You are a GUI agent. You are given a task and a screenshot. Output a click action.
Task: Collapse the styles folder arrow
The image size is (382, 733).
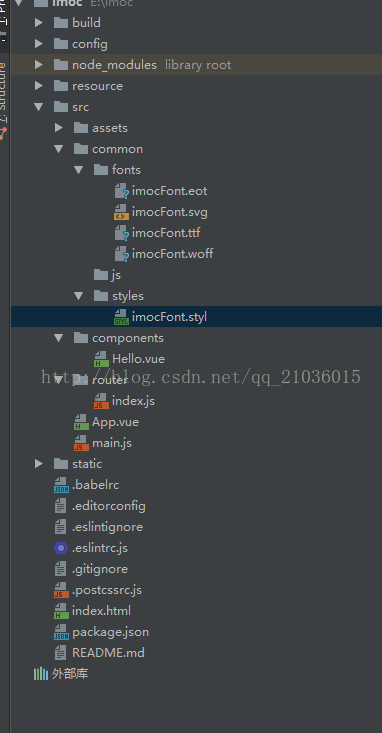pos(79,296)
